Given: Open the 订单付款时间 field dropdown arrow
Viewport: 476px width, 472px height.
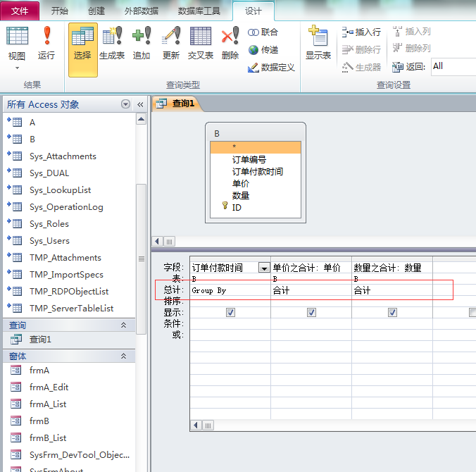Looking at the screenshot, I should click(x=264, y=268).
